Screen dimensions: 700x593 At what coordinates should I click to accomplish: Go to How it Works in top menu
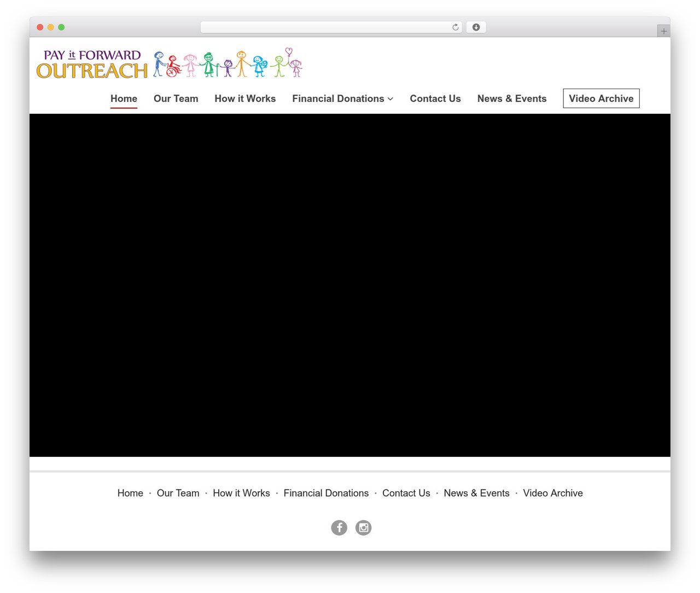click(245, 98)
